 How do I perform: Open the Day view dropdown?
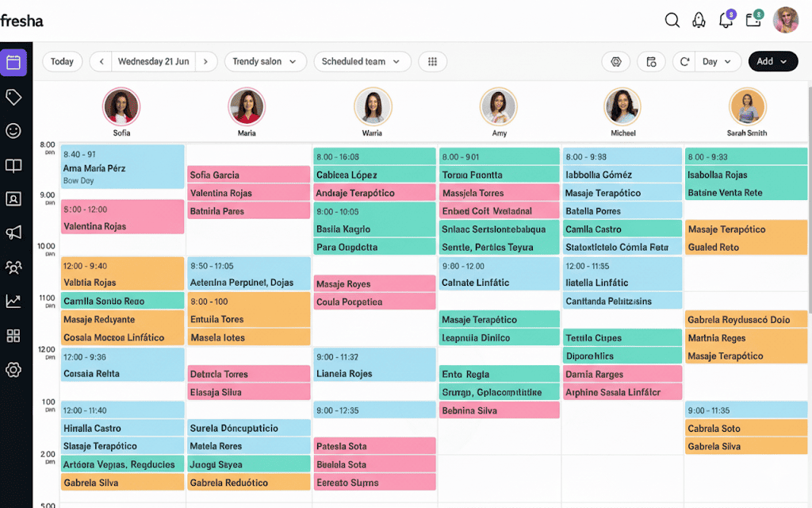point(719,62)
